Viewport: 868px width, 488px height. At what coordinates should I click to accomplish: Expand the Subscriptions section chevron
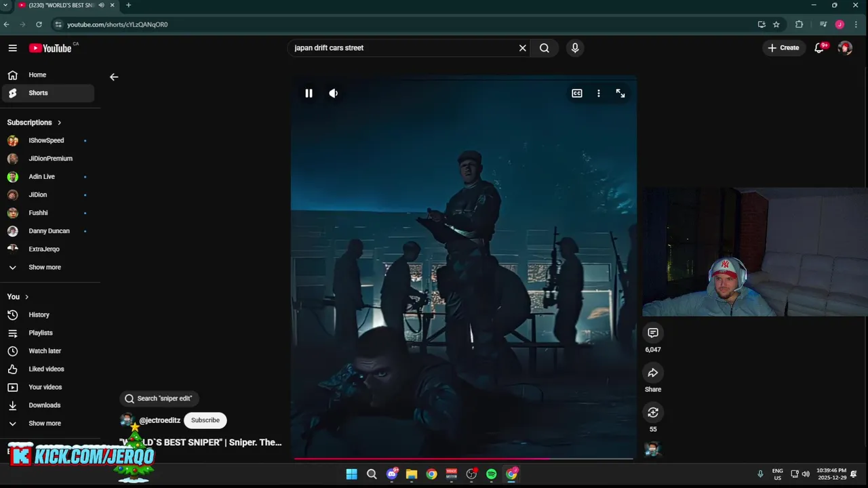(59, 123)
